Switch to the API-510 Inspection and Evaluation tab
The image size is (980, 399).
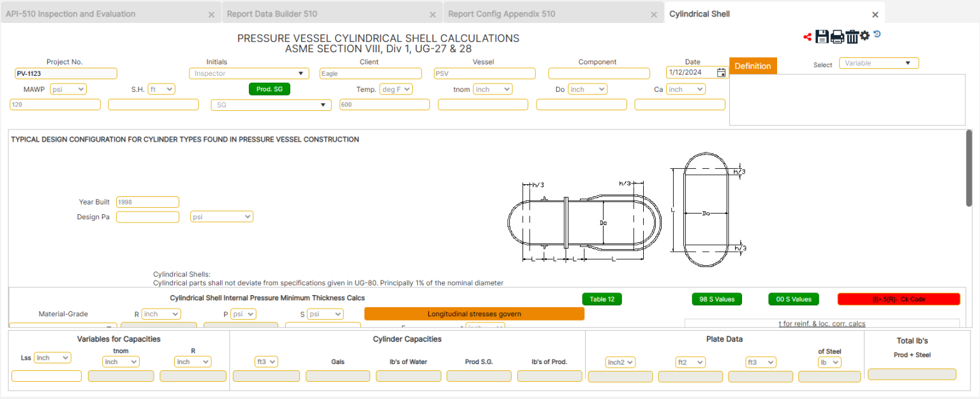pyautogui.click(x=70, y=13)
